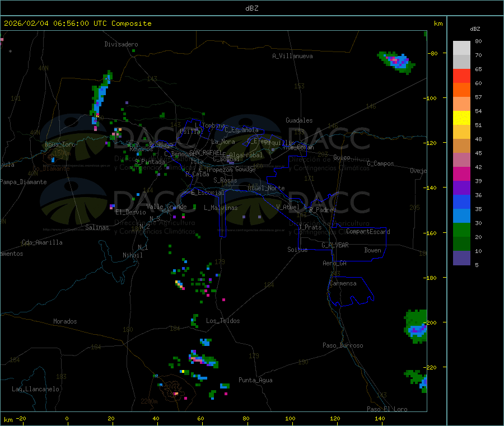Select the 'L_Malvinas' location label
The width and height of the screenshot is (504, 426).
click(x=221, y=208)
